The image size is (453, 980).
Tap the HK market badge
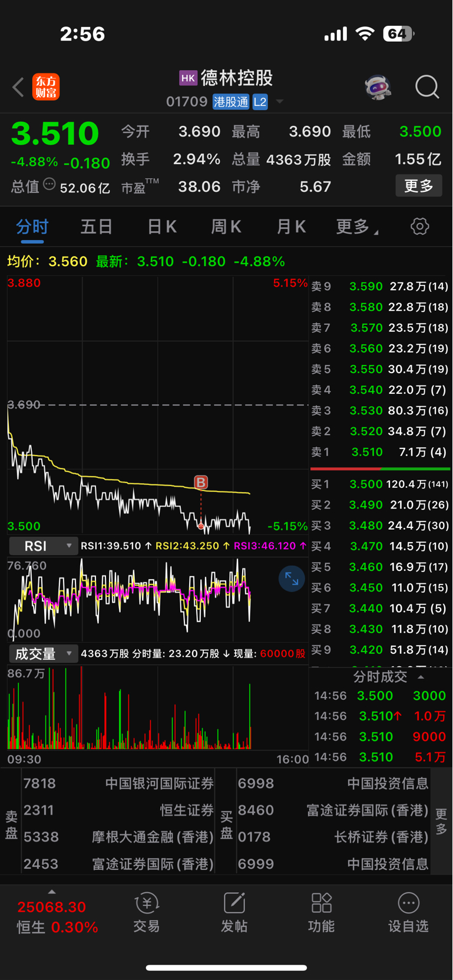(188, 78)
